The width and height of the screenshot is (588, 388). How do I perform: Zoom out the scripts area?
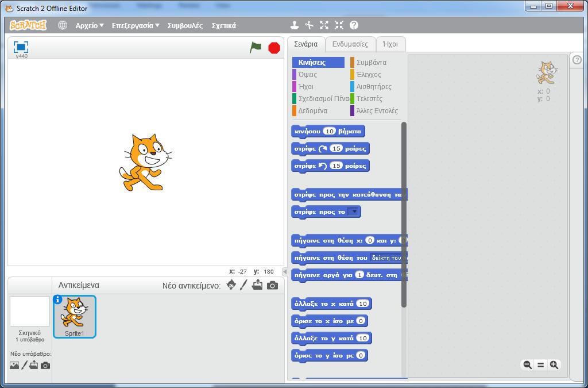tap(527, 365)
